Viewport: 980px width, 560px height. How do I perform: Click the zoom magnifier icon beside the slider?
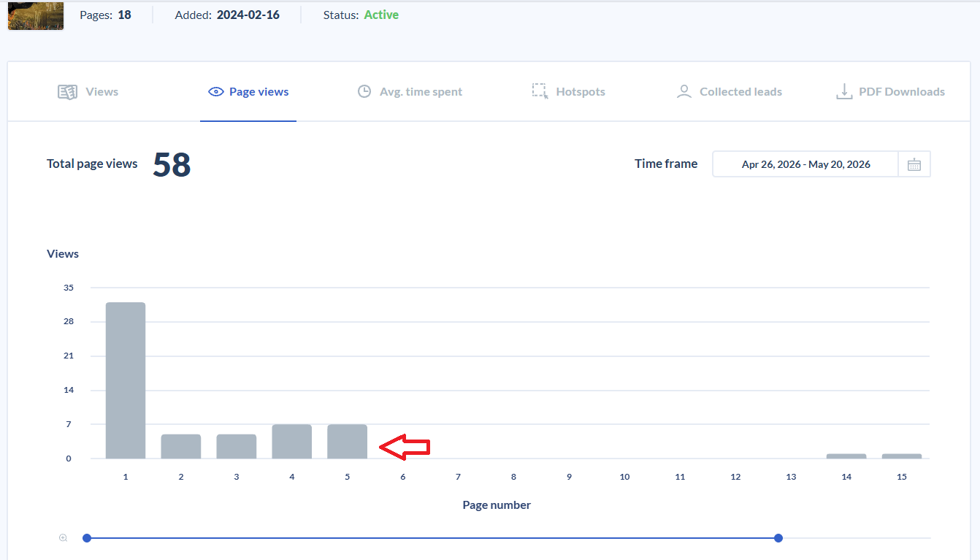tap(64, 538)
